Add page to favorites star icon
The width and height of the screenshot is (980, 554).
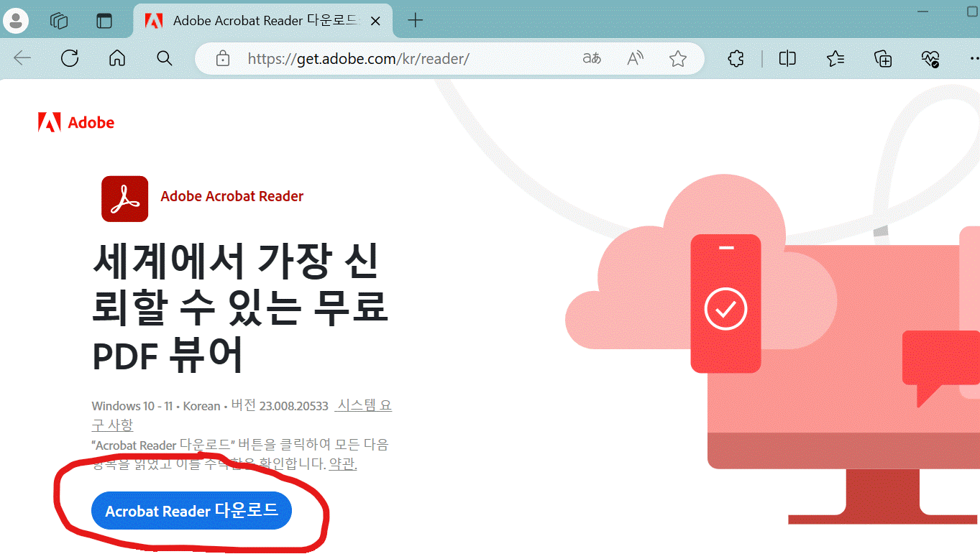click(x=677, y=58)
